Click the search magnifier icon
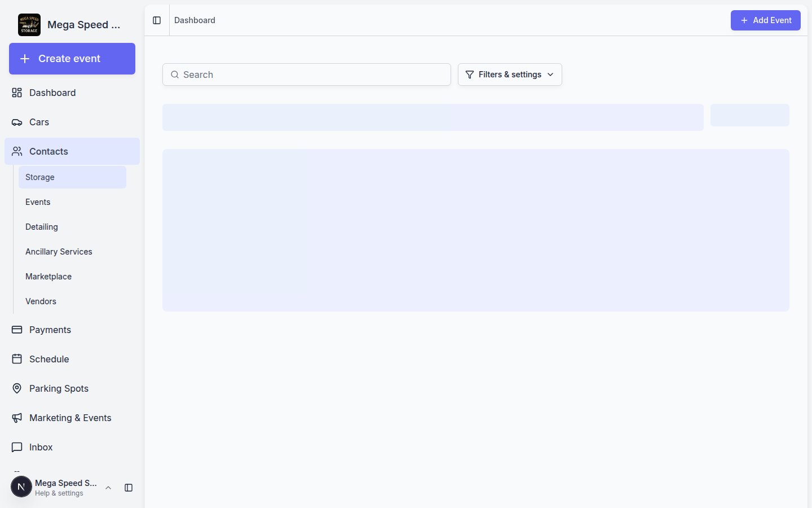 [175, 75]
